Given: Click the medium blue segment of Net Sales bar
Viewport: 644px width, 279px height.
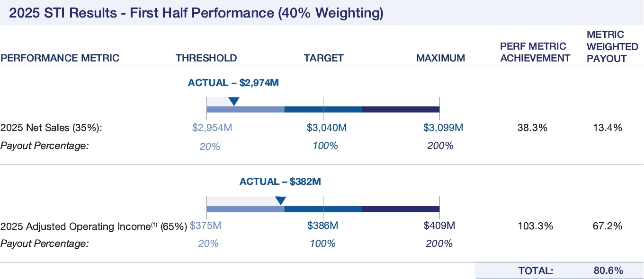Looking at the screenshot, I should (x=323, y=110).
